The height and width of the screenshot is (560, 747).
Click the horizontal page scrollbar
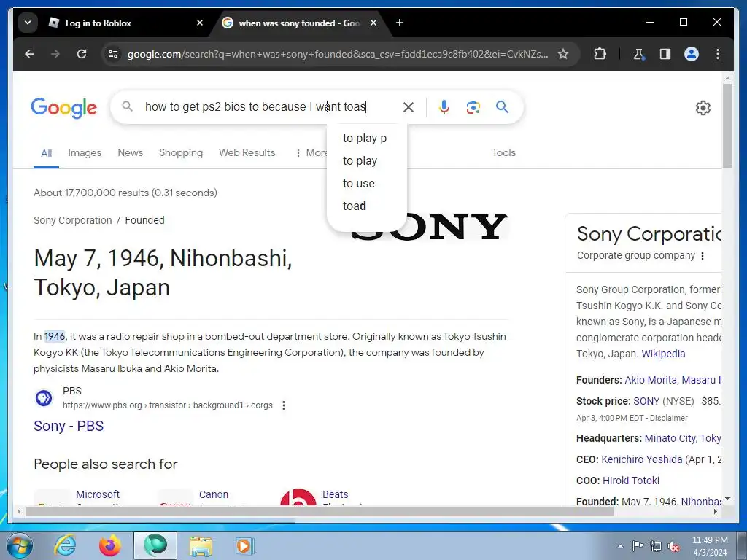coord(320,512)
